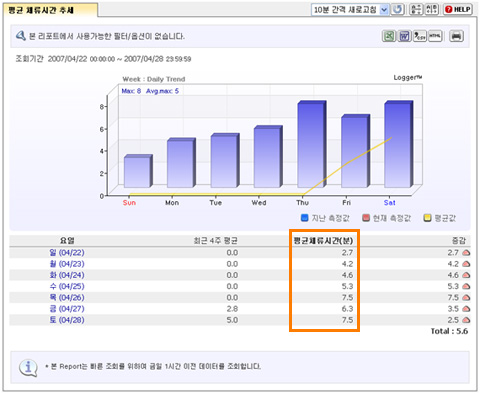Click the Sat bar in the chart

tap(398, 144)
